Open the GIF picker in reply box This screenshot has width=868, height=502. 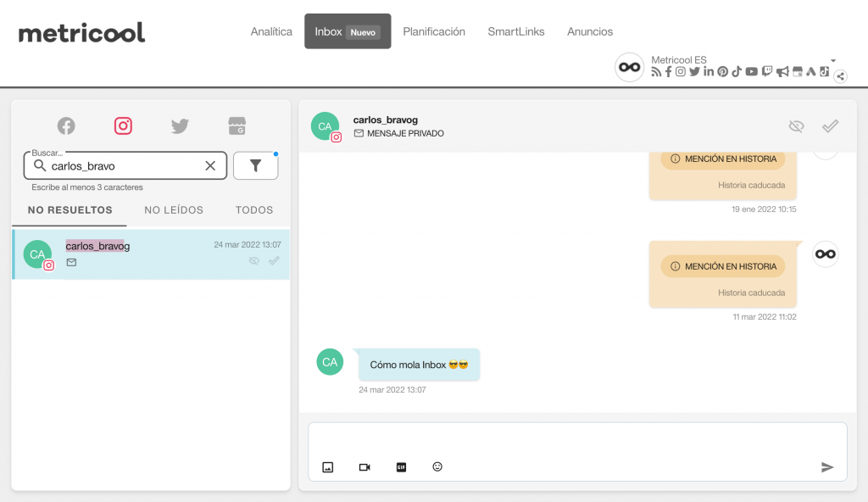coord(401,467)
